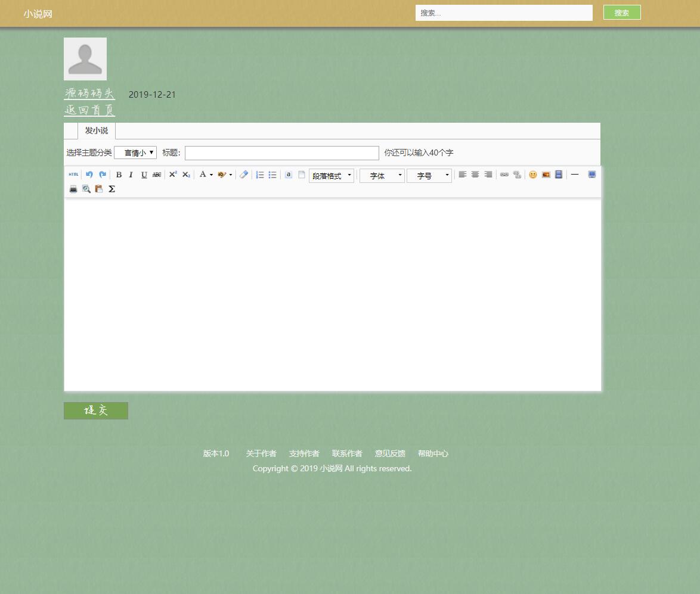Open the insert media/video tool
The height and width of the screenshot is (594, 700).
click(x=558, y=175)
